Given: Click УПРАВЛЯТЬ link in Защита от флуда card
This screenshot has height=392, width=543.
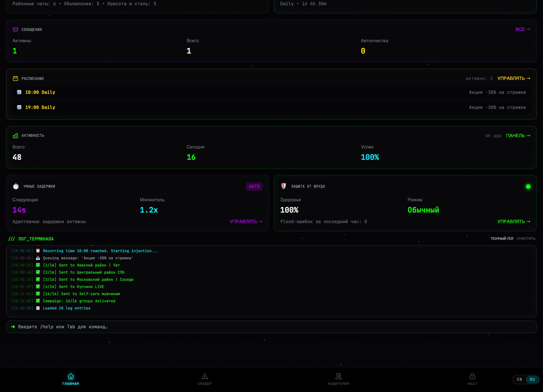Looking at the screenshot, I should (x=514, y=221).
